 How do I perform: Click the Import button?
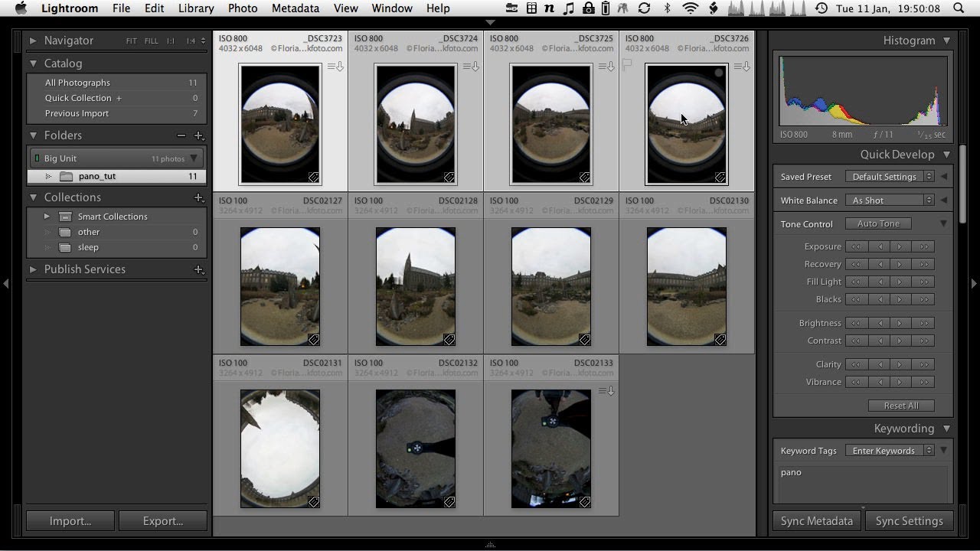pyautogui.click(x=70, y=521)
